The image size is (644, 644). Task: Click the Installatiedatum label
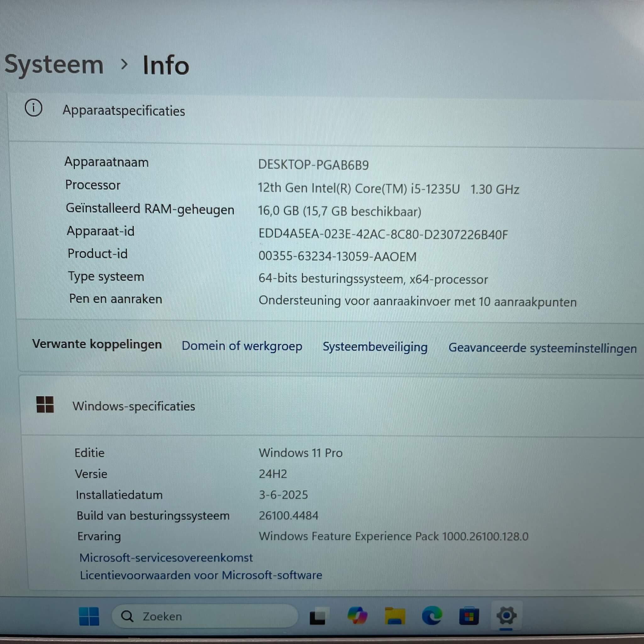(119, 495)
